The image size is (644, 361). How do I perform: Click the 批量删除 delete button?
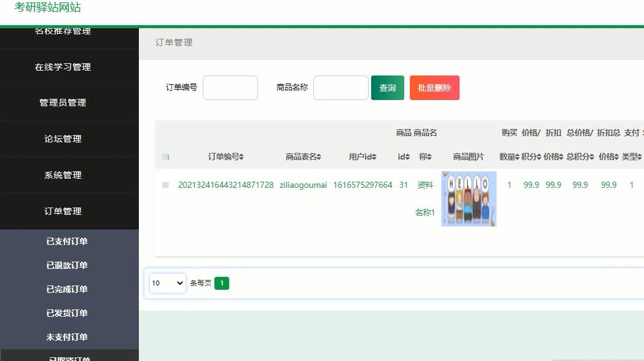[434, 87]
